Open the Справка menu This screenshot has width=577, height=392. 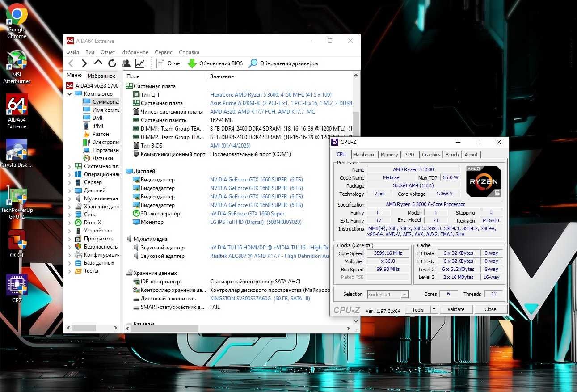[189, 52]
